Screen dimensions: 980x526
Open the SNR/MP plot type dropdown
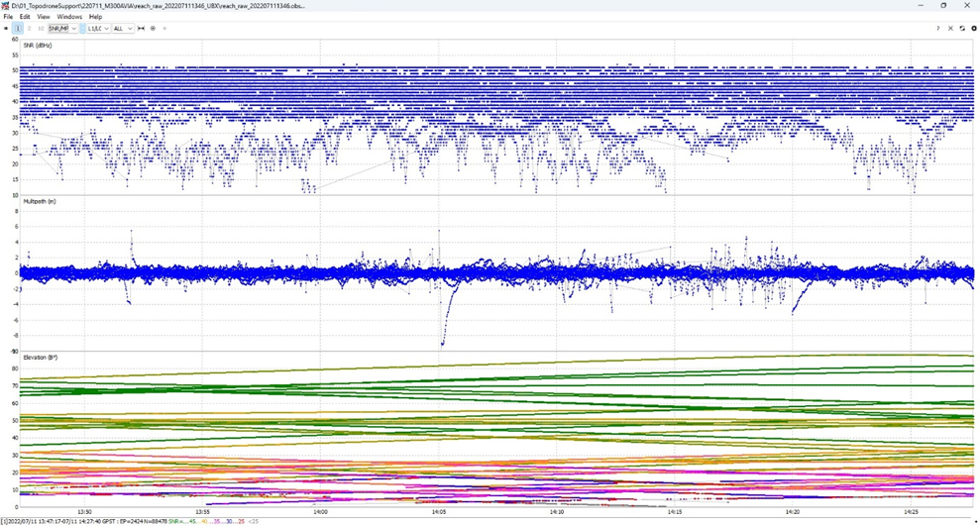[62, 28]
